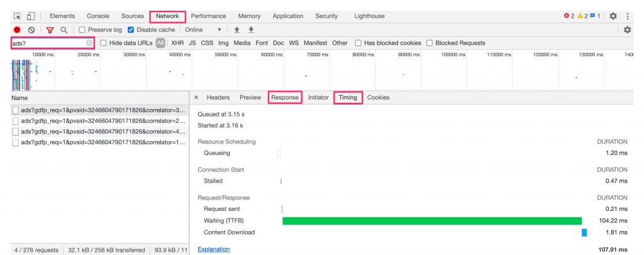Open Network settings gear below the toolbar

tap(627, 30)
